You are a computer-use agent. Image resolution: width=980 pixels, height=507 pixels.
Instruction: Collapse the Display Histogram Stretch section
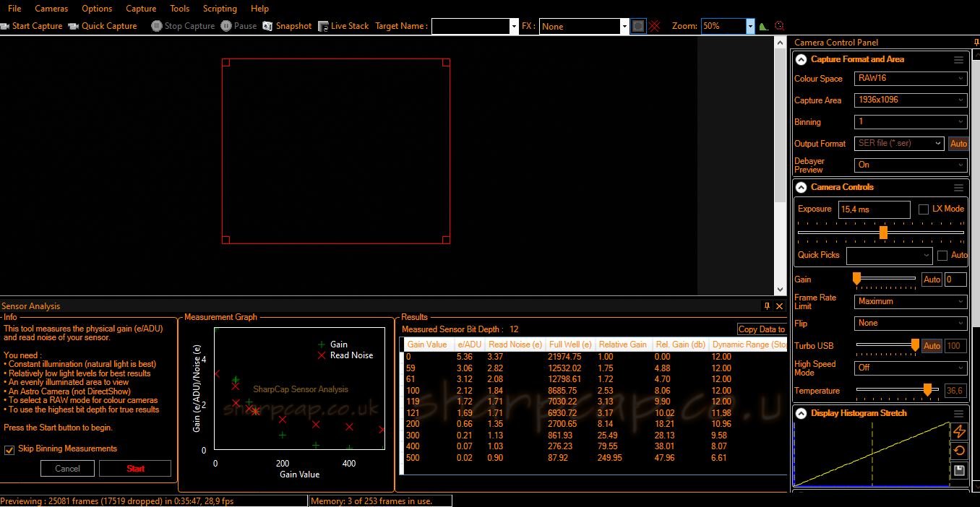click(x=801, y=414)
